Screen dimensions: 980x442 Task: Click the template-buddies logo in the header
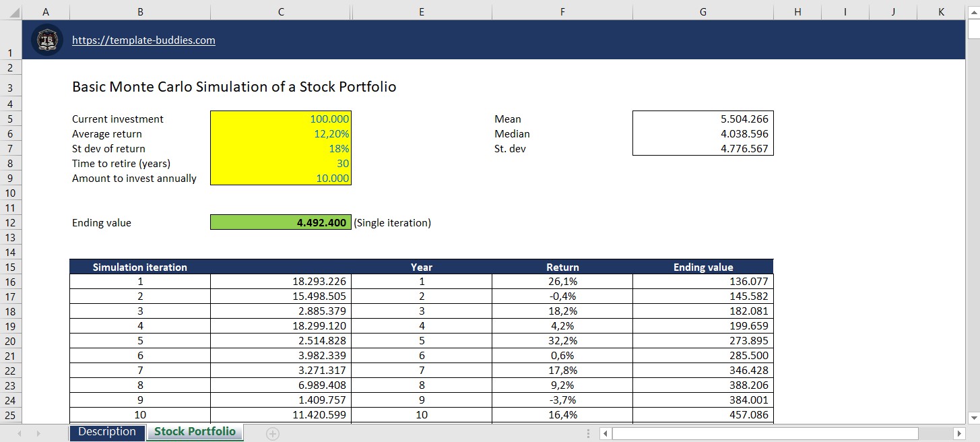46,40
